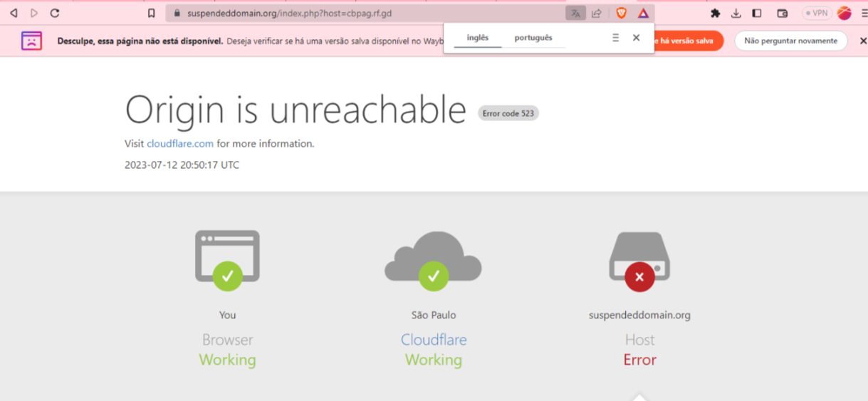Click the red Error status text
This screenshot has height=401, width=868.
[639, 360]
